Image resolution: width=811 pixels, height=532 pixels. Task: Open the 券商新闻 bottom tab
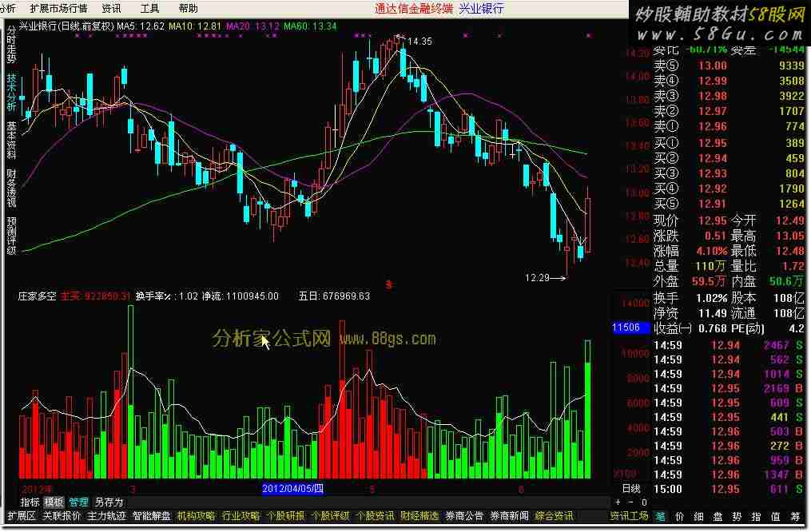coord(510,516)
